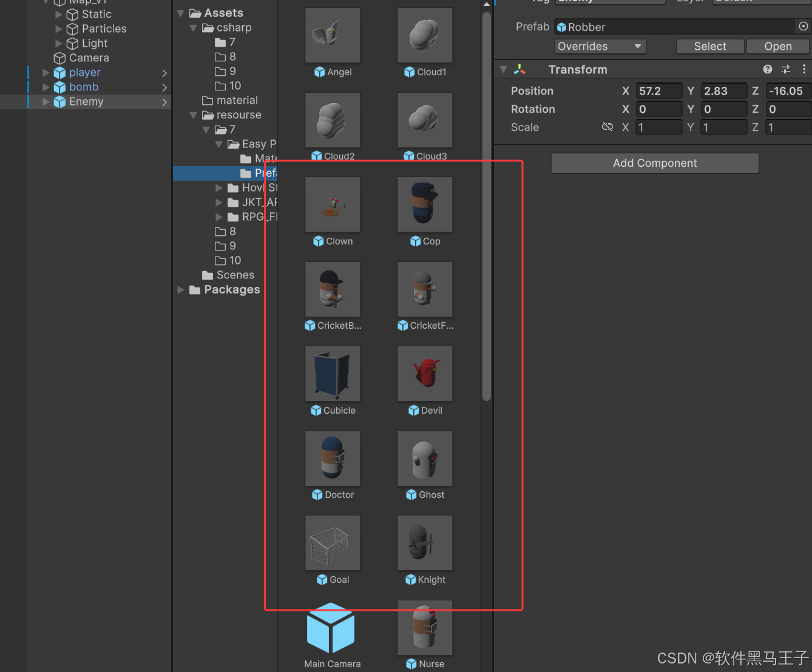This screenshot has height=672, width=812.
Task: Click the Select prefab button
Action: (x=710, y=46)
